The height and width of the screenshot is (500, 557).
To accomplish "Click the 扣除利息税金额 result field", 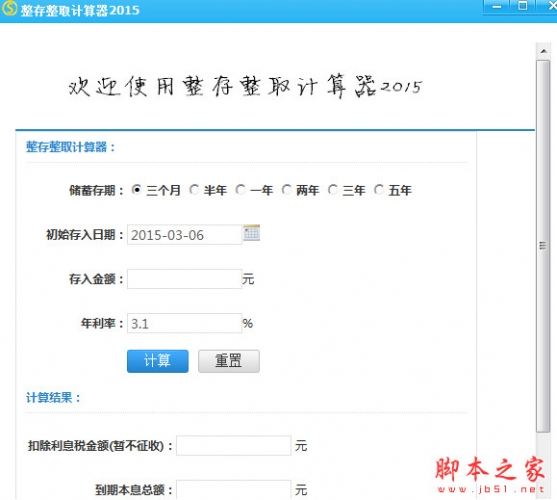I will (x=234, y=446).
